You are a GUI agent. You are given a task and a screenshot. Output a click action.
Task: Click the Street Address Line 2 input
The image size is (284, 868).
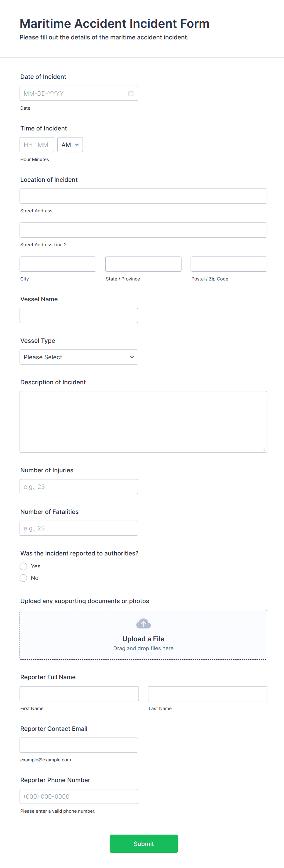click(143, 230)
